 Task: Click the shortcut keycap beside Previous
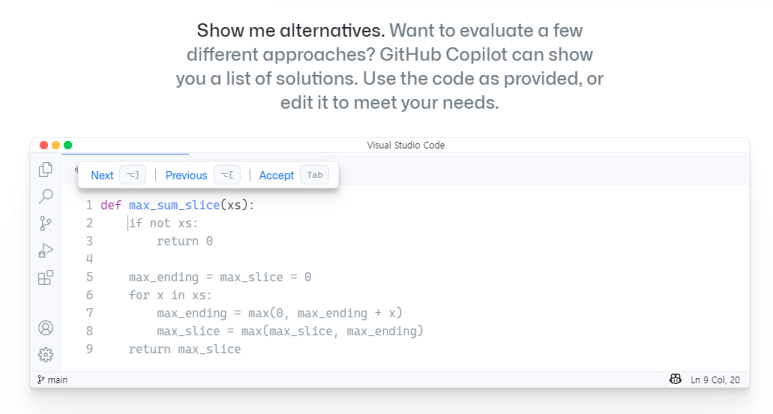click(x=227, y=175)
